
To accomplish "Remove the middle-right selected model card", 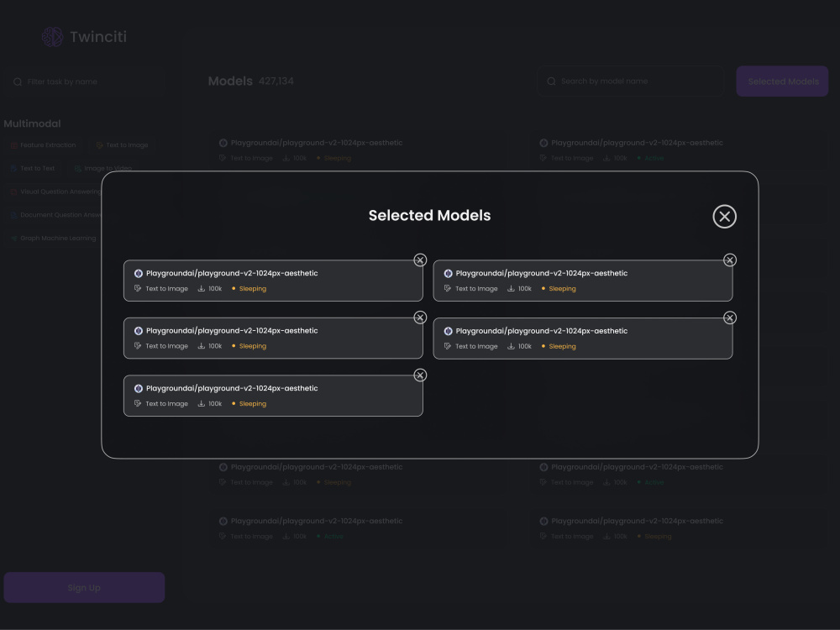I will click(x=730, y=318).
